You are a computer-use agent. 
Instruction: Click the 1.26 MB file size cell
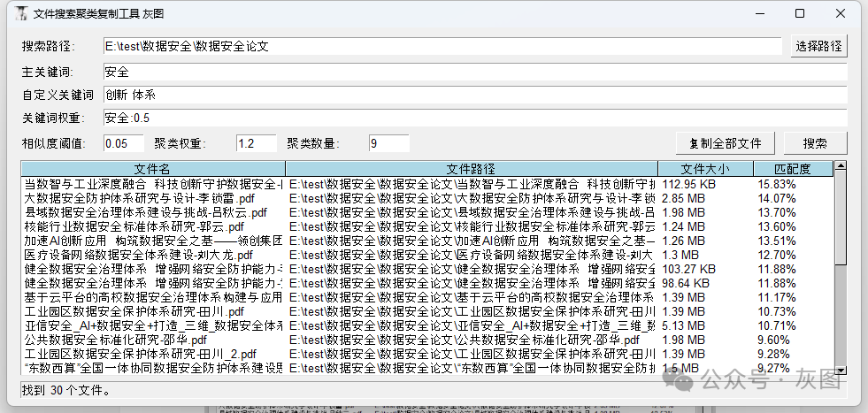point(684,241)
